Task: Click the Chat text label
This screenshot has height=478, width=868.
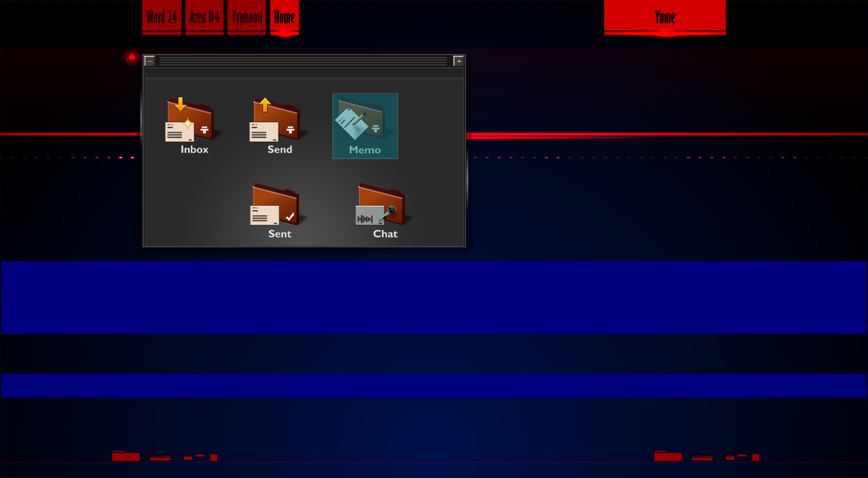Action: pyautogui.click(x=385, y=234)
